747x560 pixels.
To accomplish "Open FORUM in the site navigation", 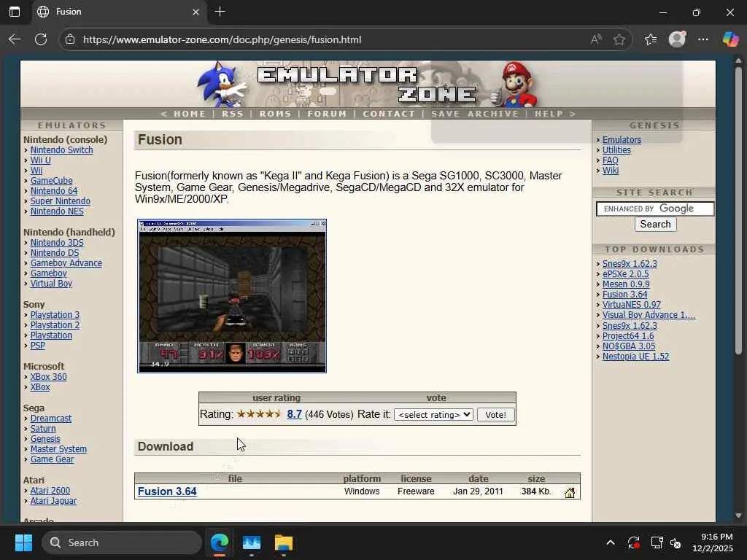I will [327, 114].
